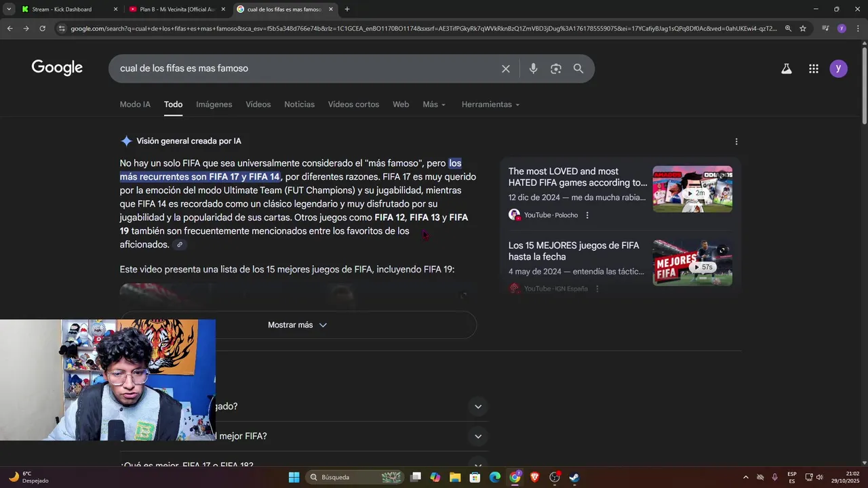View site information icon in the address bar
The image size is (868, 488).
pyautogui.click(x=62, y=28)
